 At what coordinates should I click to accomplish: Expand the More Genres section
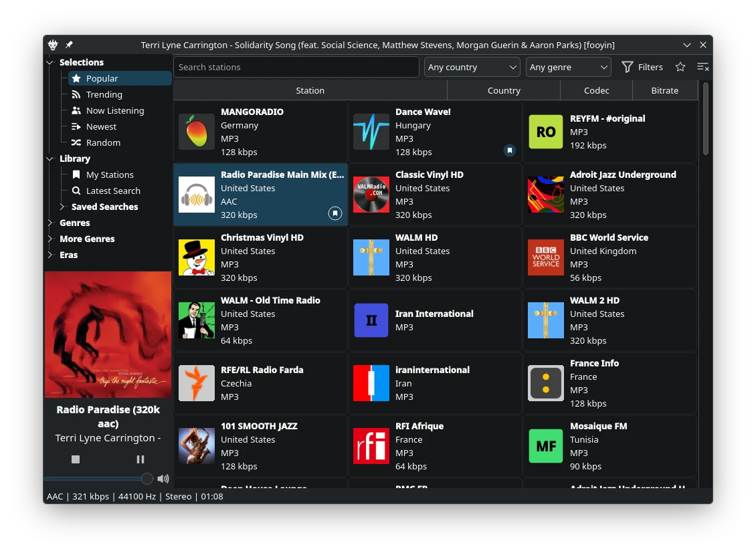tap(50, 239)
